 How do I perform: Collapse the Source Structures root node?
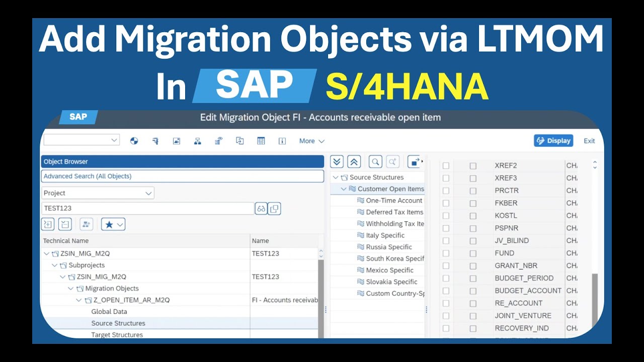[x=336, y=177]
